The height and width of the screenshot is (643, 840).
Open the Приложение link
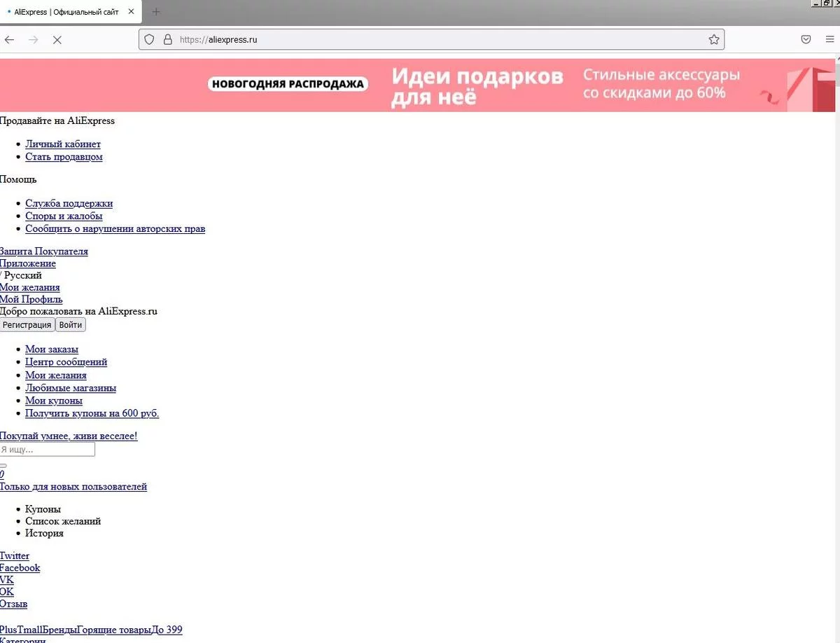click(x=28, y=263)
